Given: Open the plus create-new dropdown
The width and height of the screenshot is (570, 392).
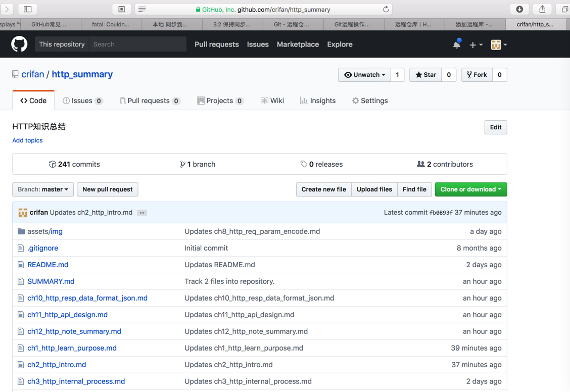Looking at the screenshot, I should click(x=476, y=44).
